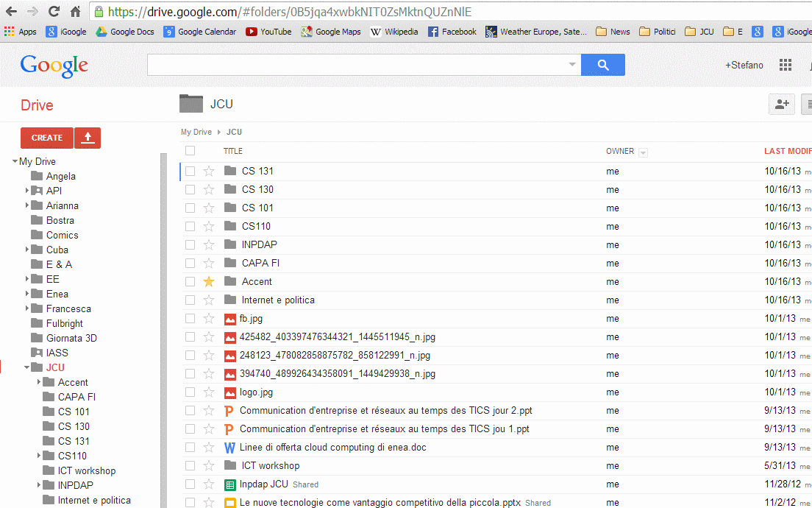Go to My Drive breadcrumb link
This screenshot has width=812, height=508.
[x=196, y=133]
